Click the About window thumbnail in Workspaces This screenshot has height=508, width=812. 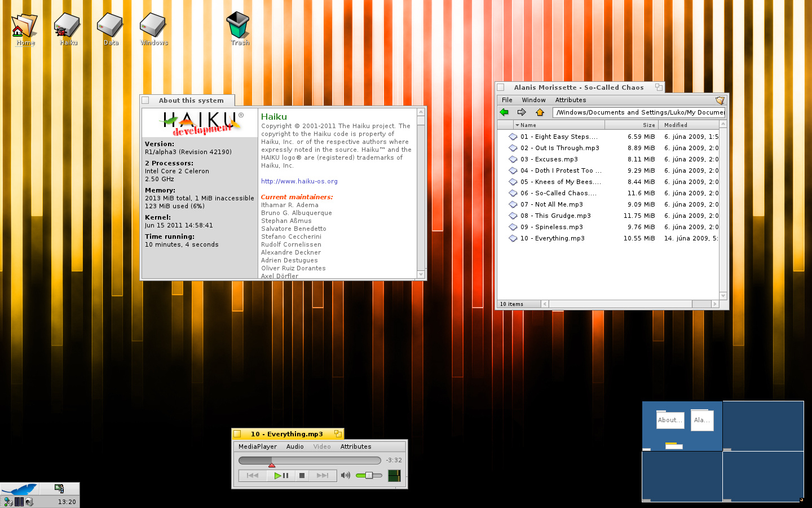pos(670,420)
